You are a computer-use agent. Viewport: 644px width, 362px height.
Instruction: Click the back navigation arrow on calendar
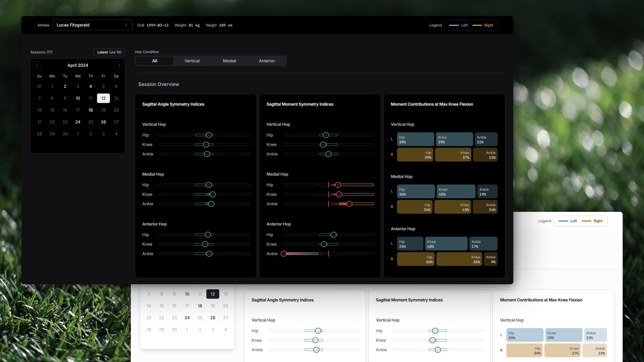point(37,65)
